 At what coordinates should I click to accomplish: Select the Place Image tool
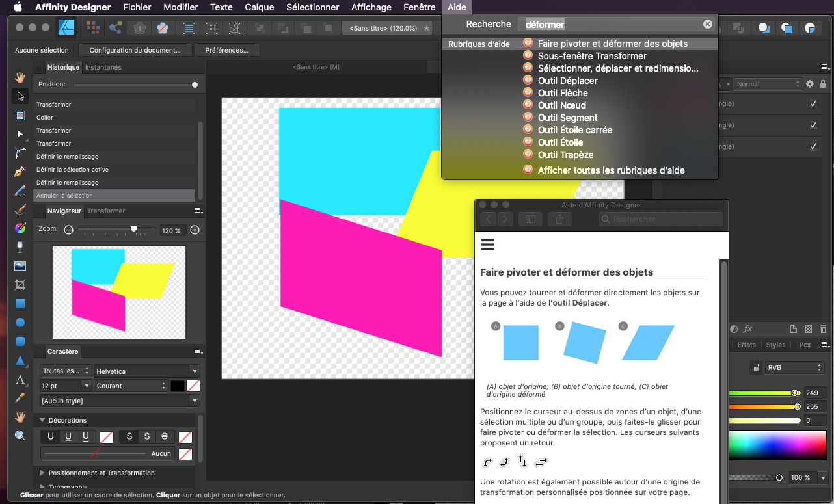pyautogui.click(x=20, y=266)
